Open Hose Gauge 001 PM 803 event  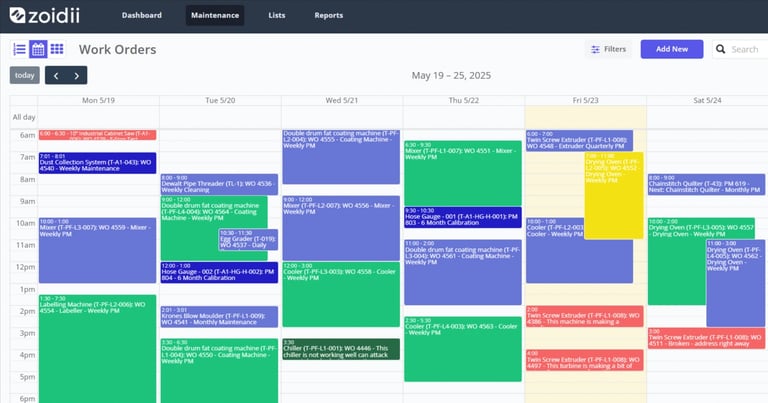click(x=463, y=217)
